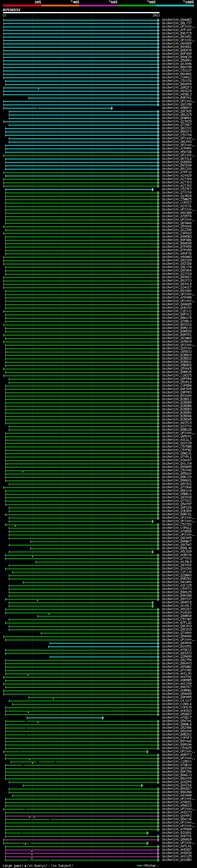The width and height of the screenshot is (197, 868).
Task: Select the UniRef100_B2BDC2 label
Action: [177, 399]
